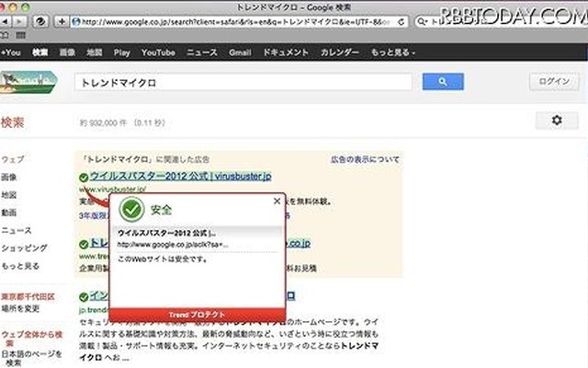Open the Top Sites grid icon
Image resolution: width=588 pixels, height=368 pixels.
(20, 36)
